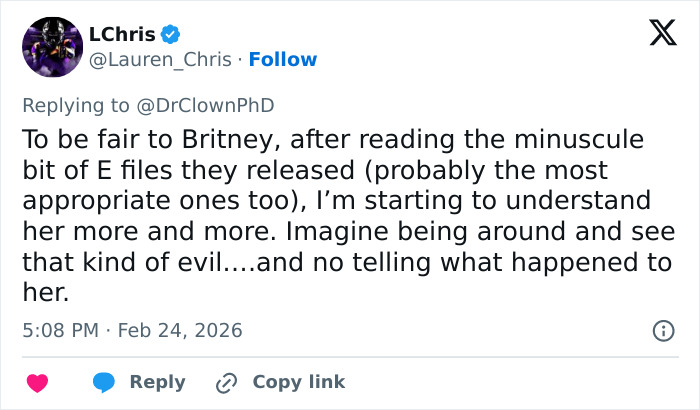Click the 'Replying to' text
The height and width of the screenshot is (410, 700).
point(75,103)
